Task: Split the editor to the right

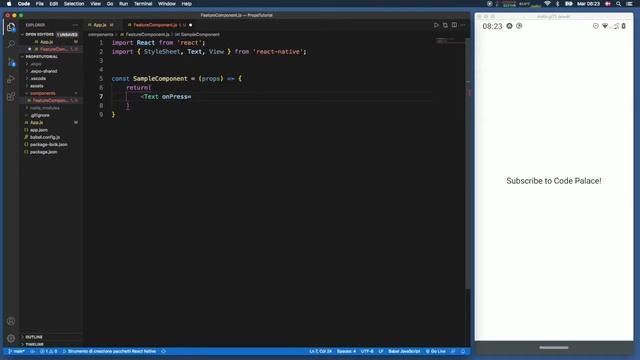Action: [454, 25]
